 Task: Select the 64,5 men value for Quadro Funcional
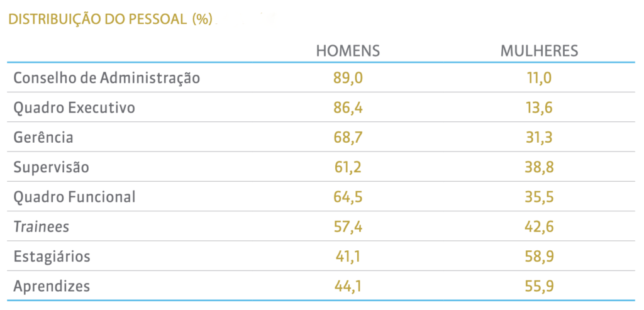point(348,197)
